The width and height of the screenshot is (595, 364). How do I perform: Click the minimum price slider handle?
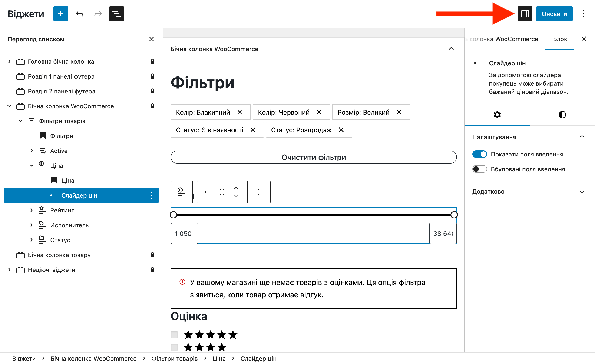[173, 215]
